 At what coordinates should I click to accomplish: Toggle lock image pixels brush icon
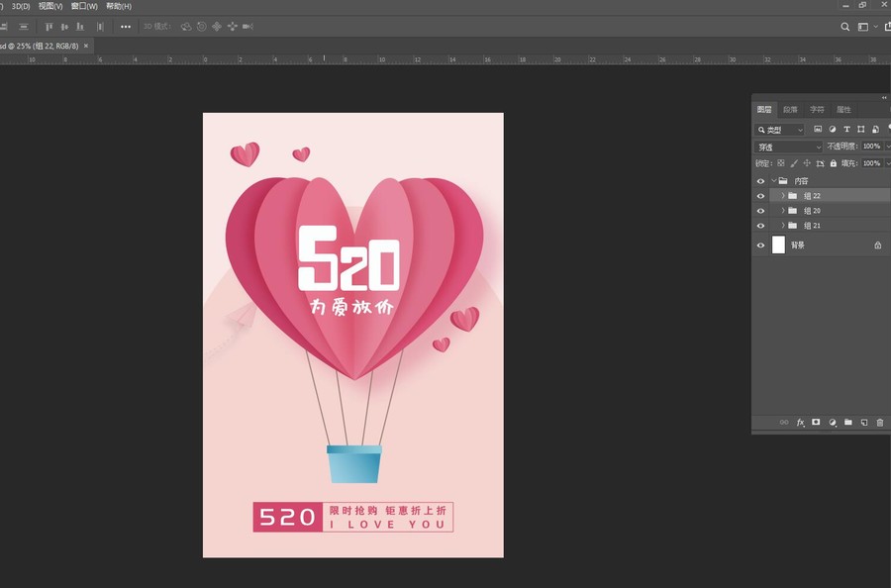pyautogui.click(x=794, y=163)
